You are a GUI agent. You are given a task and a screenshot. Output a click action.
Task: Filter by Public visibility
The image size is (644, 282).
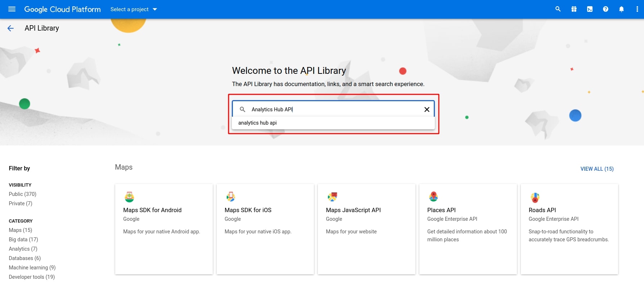[22, 194]
